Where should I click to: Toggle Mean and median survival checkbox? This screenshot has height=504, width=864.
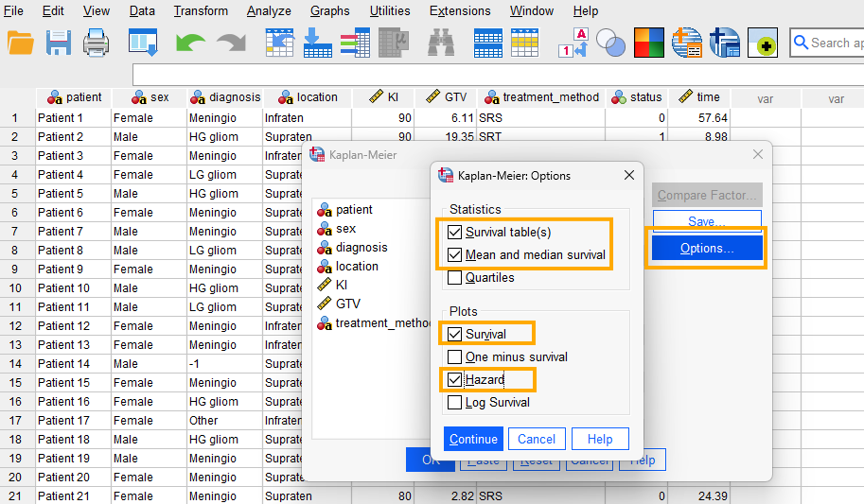[454, 255]
